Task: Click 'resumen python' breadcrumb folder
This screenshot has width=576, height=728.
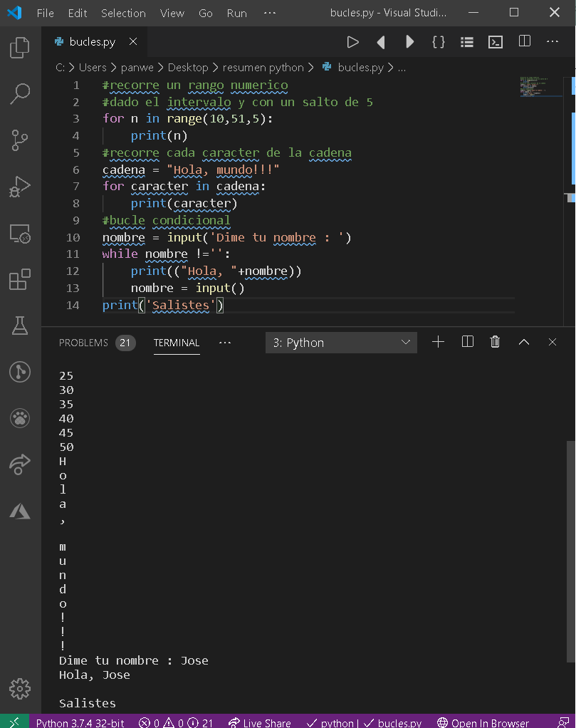Action: [x=263, y=68]
